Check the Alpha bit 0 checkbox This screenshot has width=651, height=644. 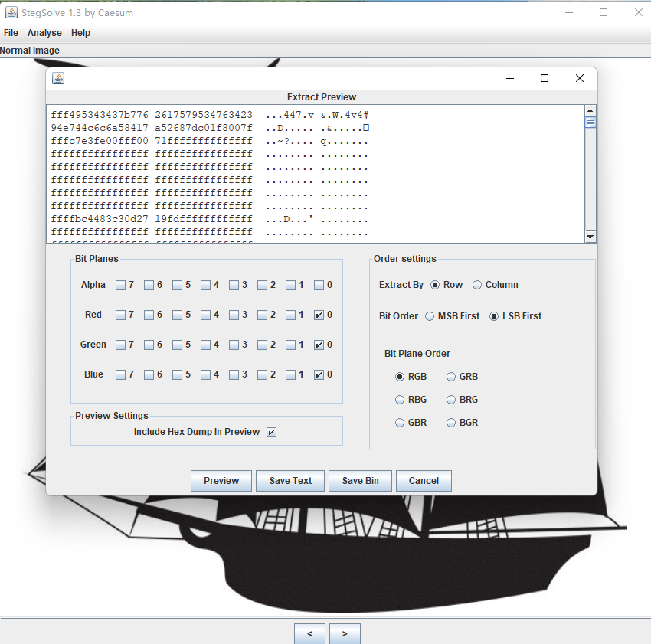tap(319, 286)
